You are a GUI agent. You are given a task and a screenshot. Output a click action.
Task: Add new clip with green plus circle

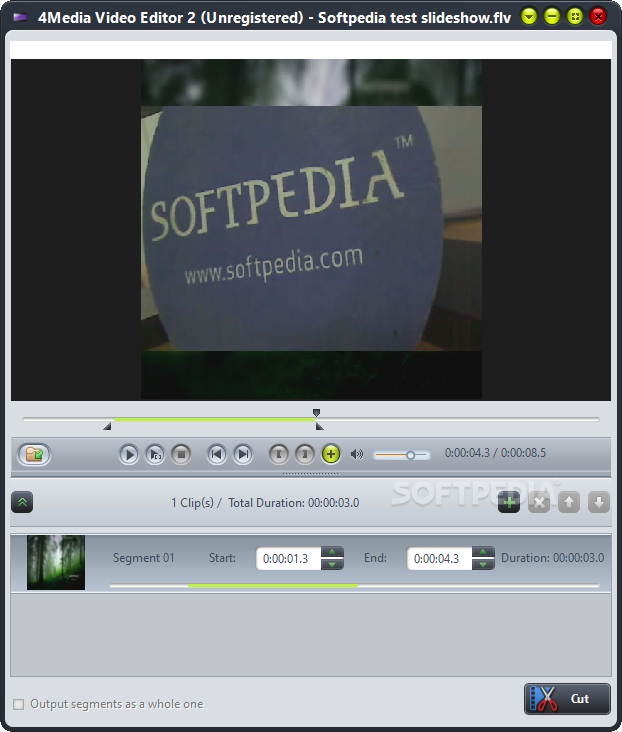click(x=331, y=454)
